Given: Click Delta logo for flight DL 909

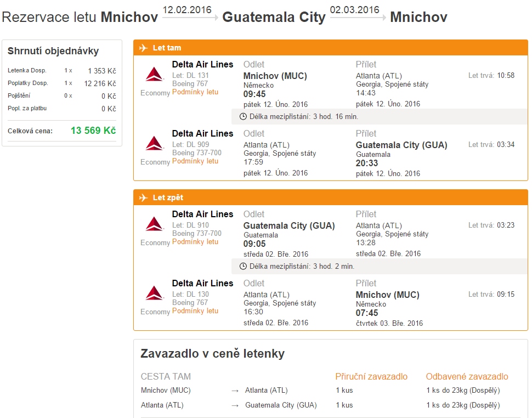Looking at the screenshot, I should click(155, 143).
